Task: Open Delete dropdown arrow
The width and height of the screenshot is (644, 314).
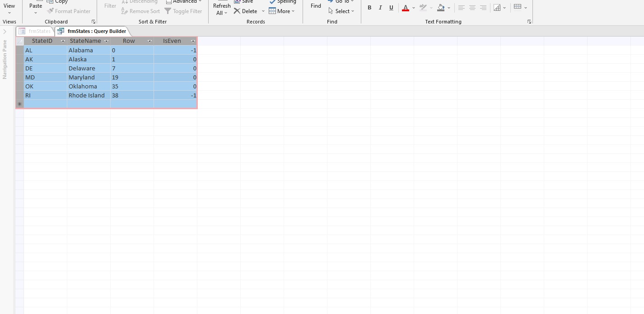Action: [x=263, y=11]
